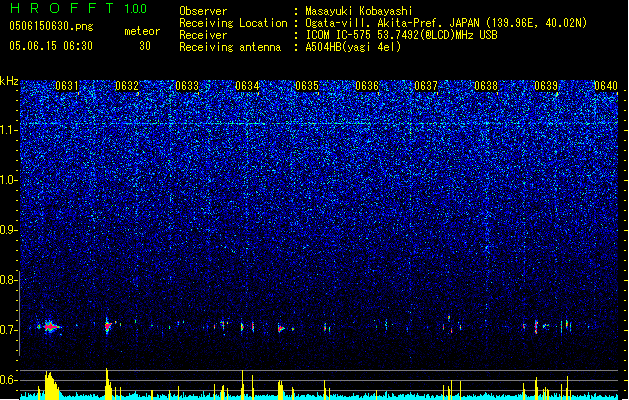Click the yellow power spike before 0632
This screenshot has height=400, width=629.
[108, 384]
